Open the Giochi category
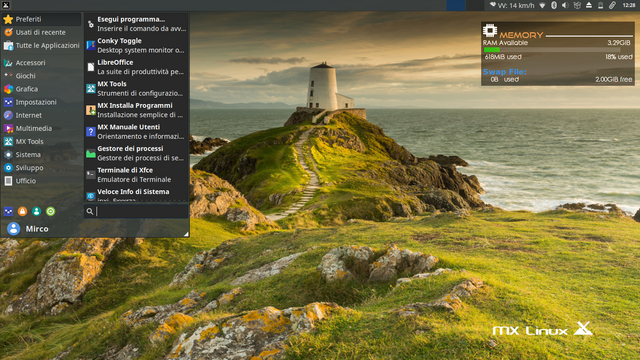 point(41,76)
